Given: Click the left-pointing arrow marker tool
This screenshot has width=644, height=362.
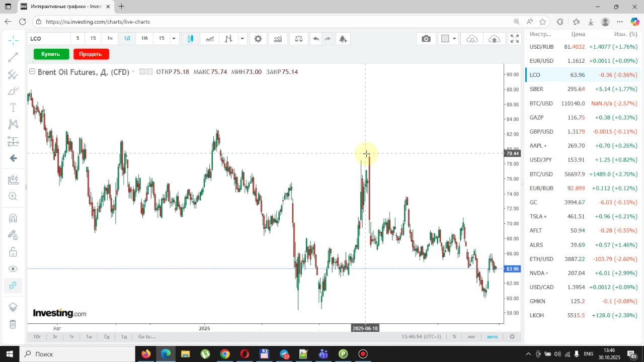Looking at the screenshot, I should pos(13,158).
